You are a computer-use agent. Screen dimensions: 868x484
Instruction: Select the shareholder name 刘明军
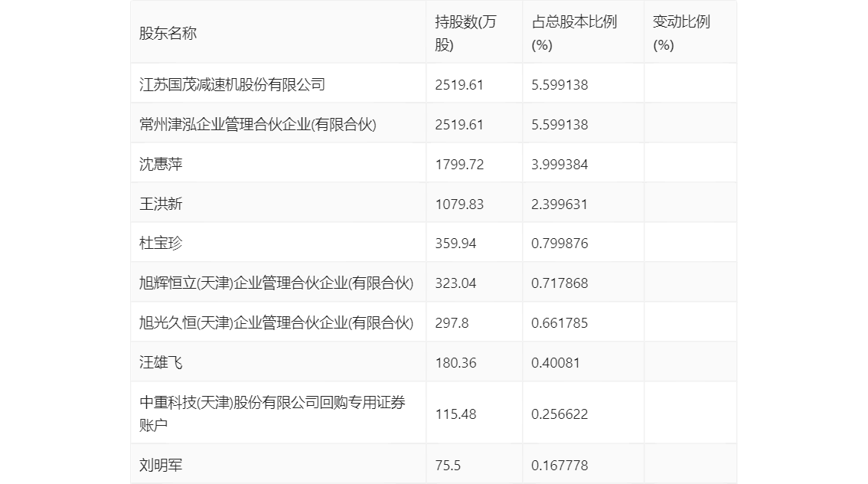[x=161, y=465]
